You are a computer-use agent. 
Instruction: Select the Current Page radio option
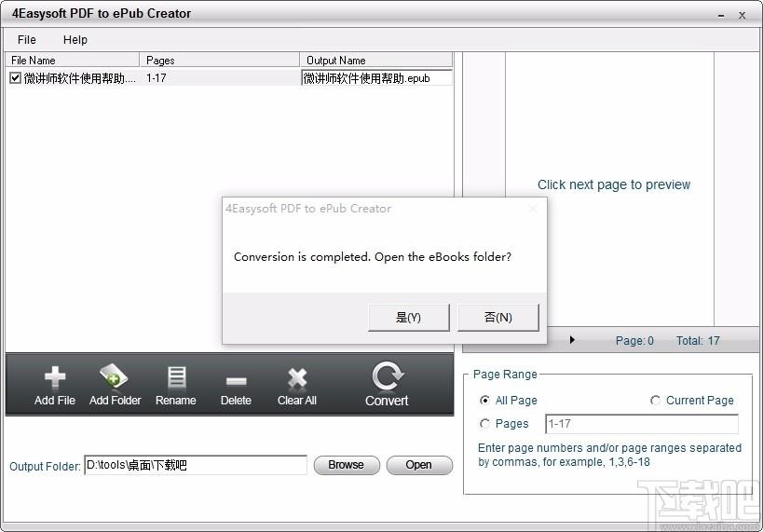655,400
